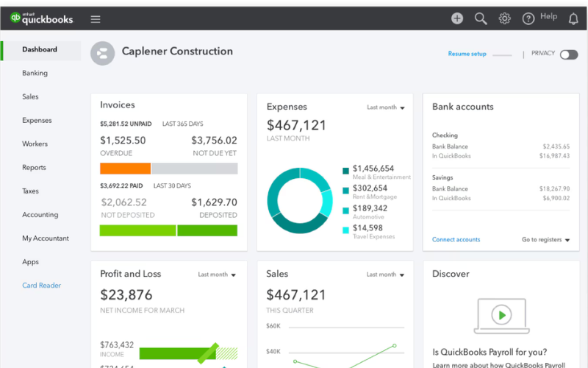Click the orange overdue invoices bar
The width and height of the screenshot is (588, 368).
click(125, 169)
